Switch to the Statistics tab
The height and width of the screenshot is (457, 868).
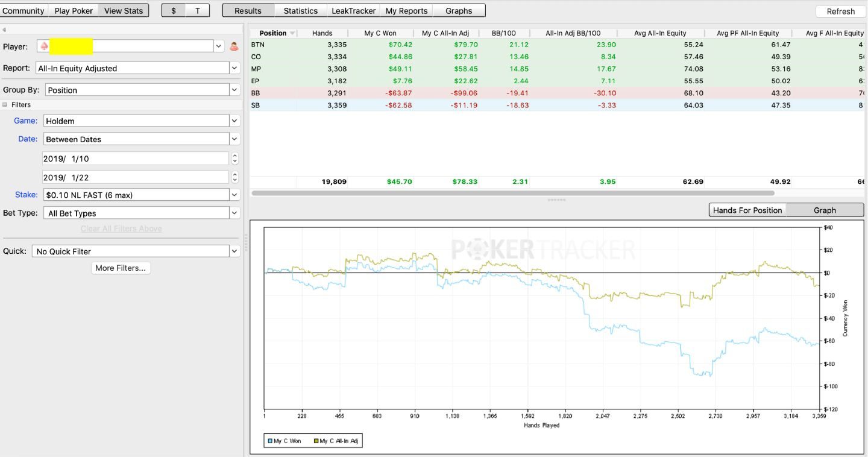tap(300, 11)
